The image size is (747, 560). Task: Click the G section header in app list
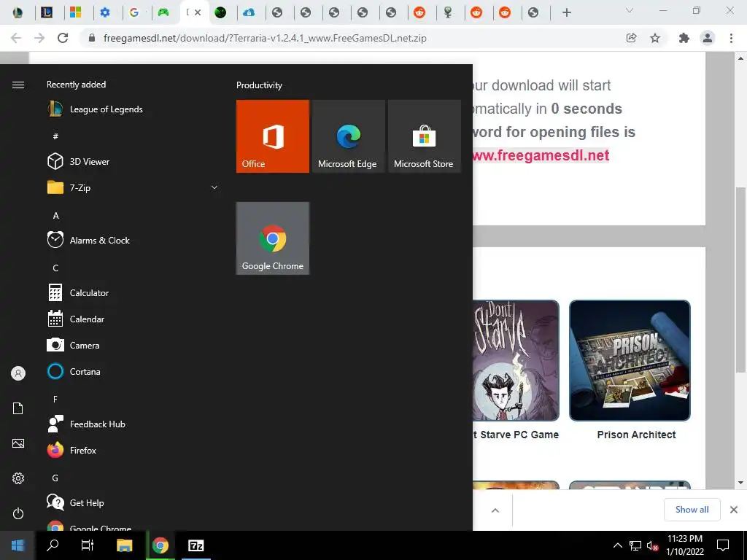(x=55, y=478)
